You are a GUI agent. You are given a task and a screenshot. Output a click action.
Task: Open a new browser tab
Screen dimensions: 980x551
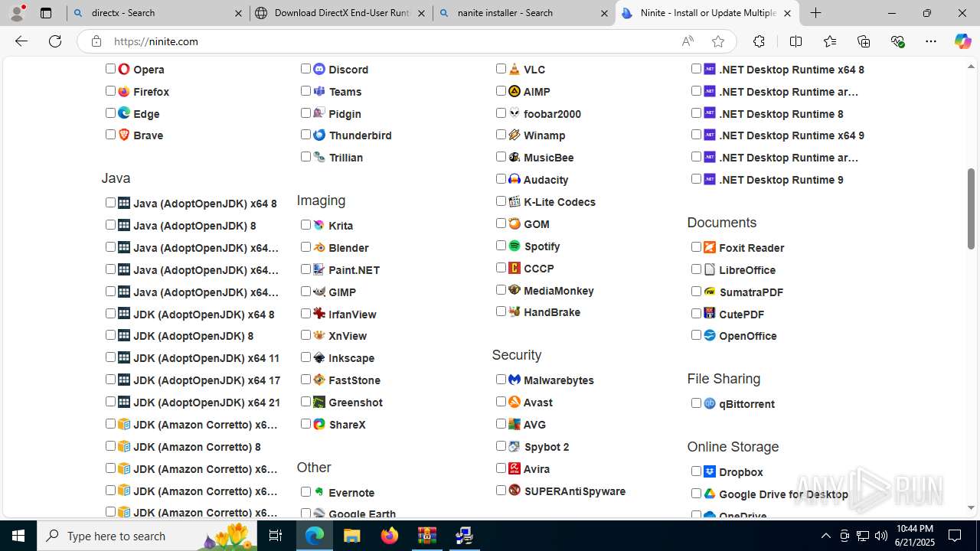click(x=816, y=13)
